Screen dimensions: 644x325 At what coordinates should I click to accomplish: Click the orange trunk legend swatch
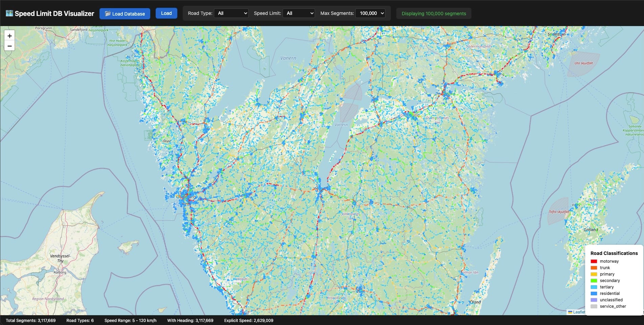click(x=594, y=268)
